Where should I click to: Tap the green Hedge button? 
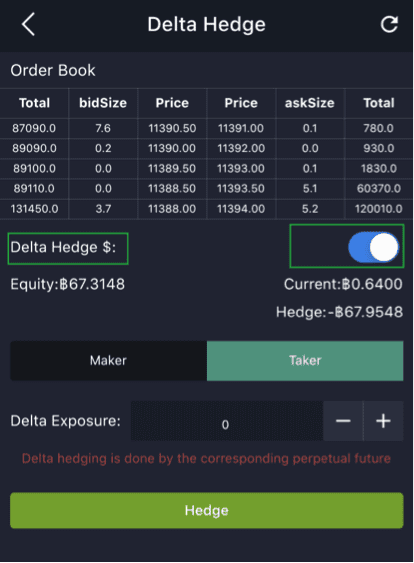pyautogui.click(x=207, y=510)
